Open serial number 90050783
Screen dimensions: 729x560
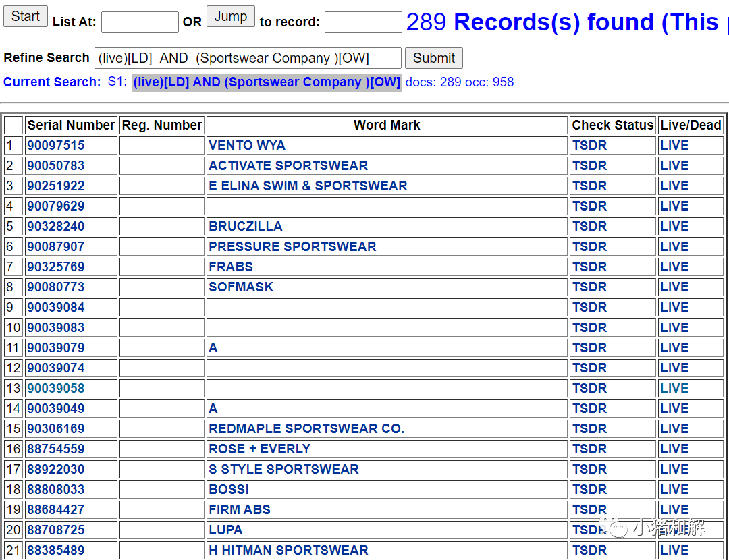pos(56,165)
